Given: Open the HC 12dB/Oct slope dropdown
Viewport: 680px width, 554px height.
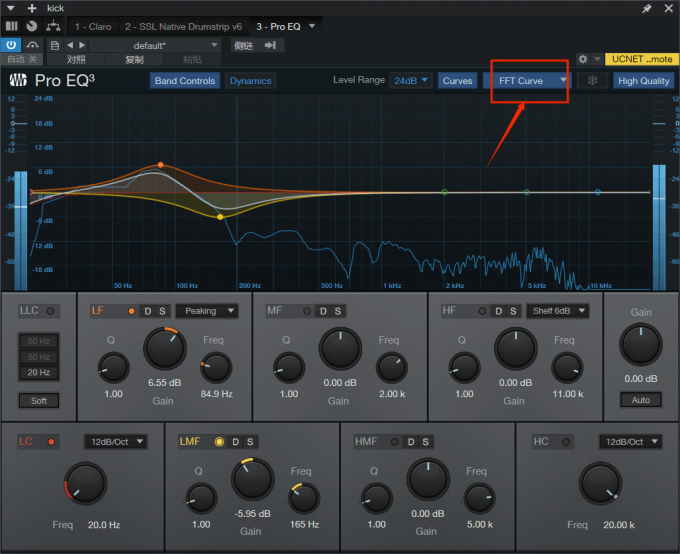Looking at the screenshot, I should pyautogui.click(x=631, y=442).
